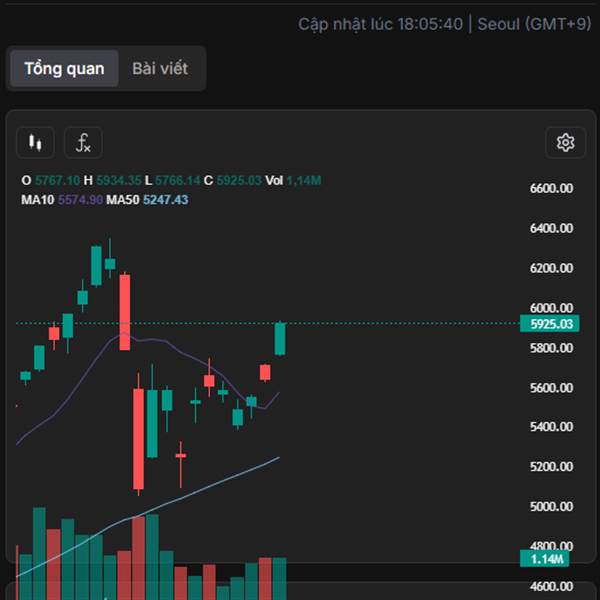Viewport: 600px width, 600px height.
Task: Click the Seoul (GMT+9) timezone text
Action: (535, 23)
